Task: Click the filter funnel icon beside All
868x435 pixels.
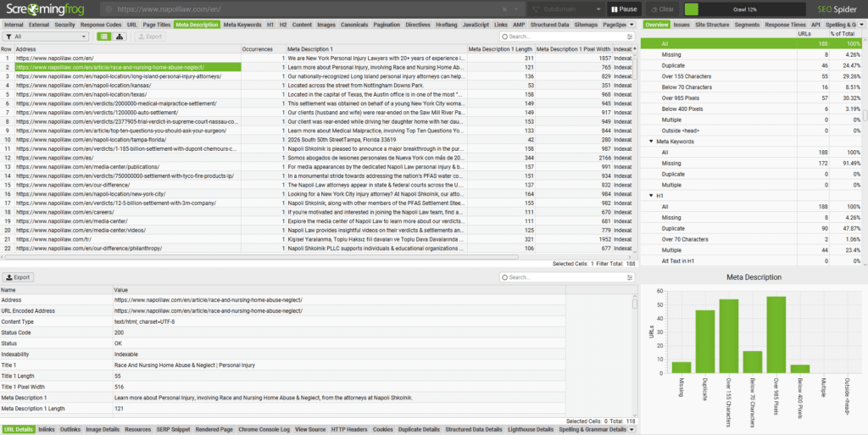Action: click(8, 36)
